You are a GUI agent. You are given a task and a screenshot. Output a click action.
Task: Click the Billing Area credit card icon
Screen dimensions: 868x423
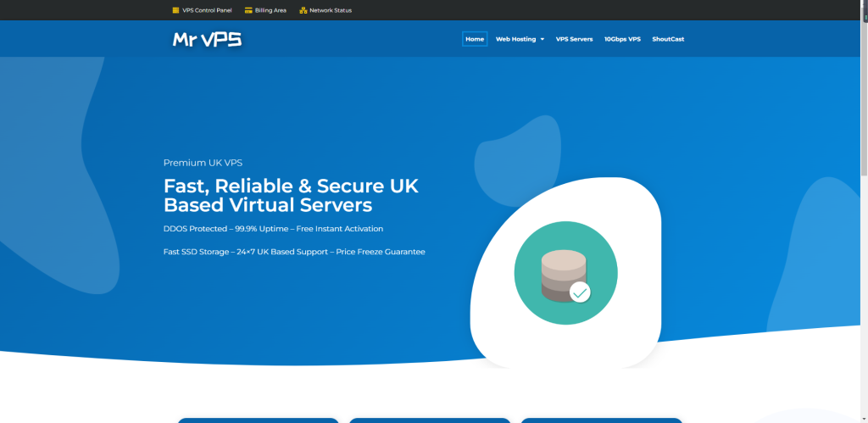(x=248, y=10)
